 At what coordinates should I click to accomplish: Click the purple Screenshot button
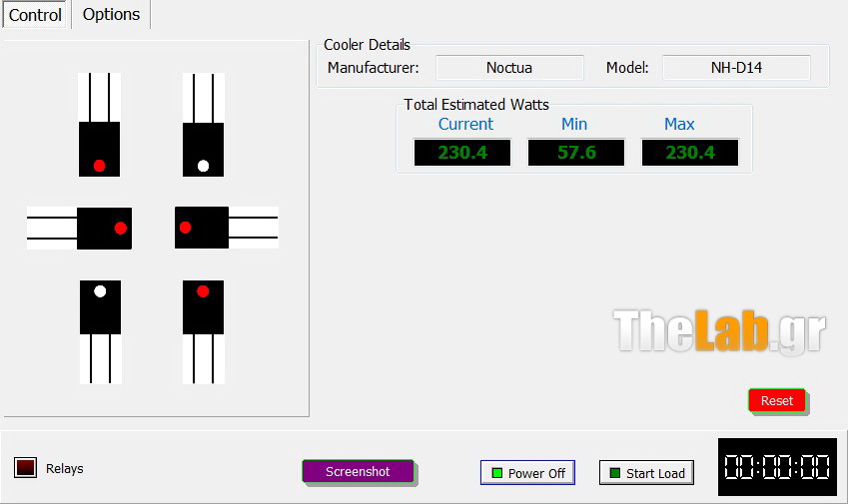click(x=358, y=471)
